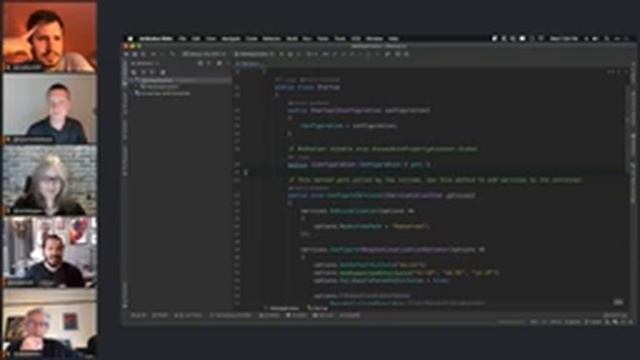Click the options.ResourcesPath = "Resources" line
Screen dimensions: 640x360
(372, 226)
